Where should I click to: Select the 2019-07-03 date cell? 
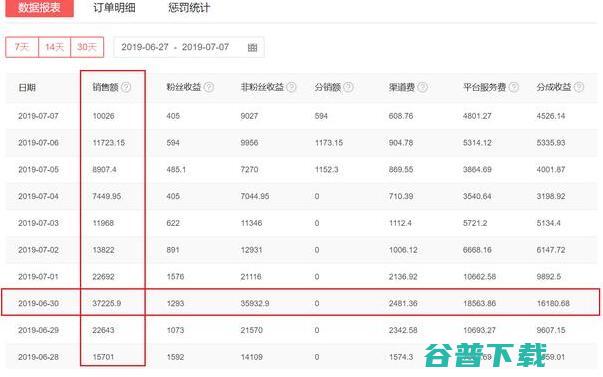(38, 223)
